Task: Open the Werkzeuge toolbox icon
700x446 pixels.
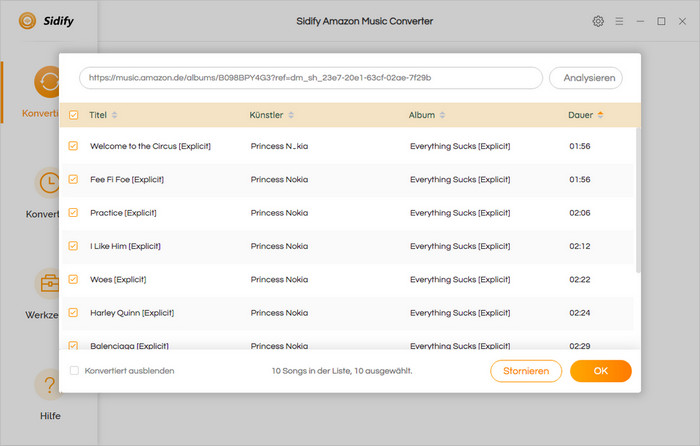Action: (x=47, y=283)
